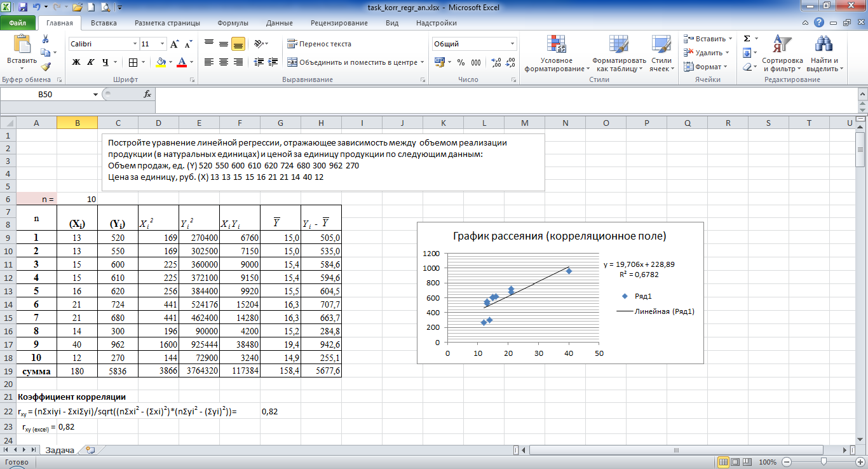Open Найти и выделить menu
Viewport: 868px width, 469px height.
(x=824, y=53)
